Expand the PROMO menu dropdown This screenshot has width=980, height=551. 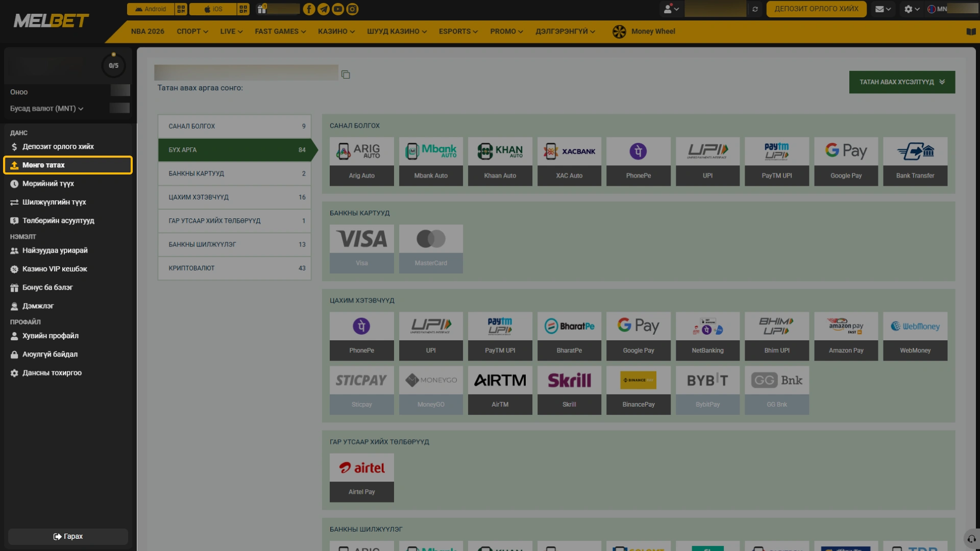point(506,32)
